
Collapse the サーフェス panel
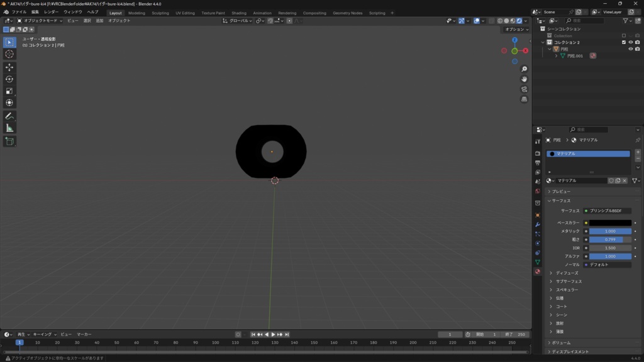click(561, 200)
